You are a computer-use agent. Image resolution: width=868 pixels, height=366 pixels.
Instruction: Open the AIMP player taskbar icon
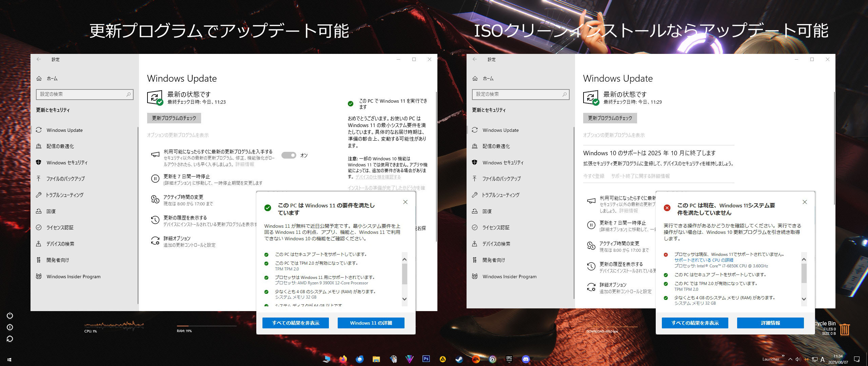click(x=443, y=359)
